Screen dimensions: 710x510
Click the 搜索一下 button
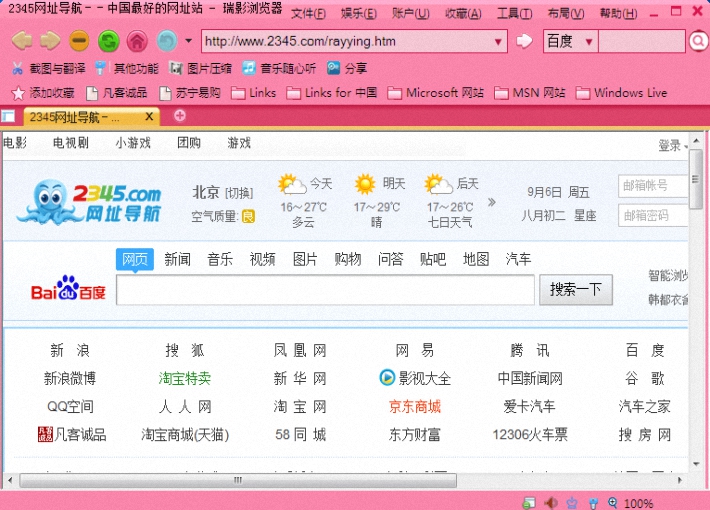(576, 290)
